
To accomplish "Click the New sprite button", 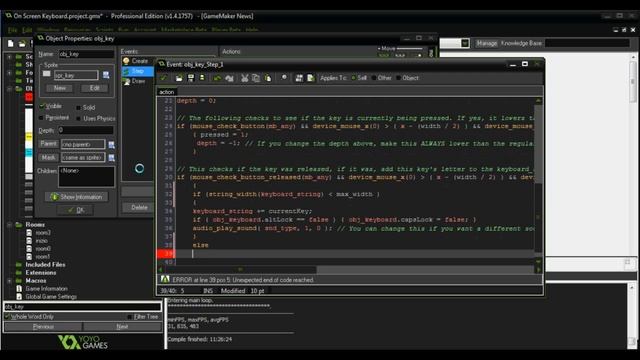I will (60, 88).
